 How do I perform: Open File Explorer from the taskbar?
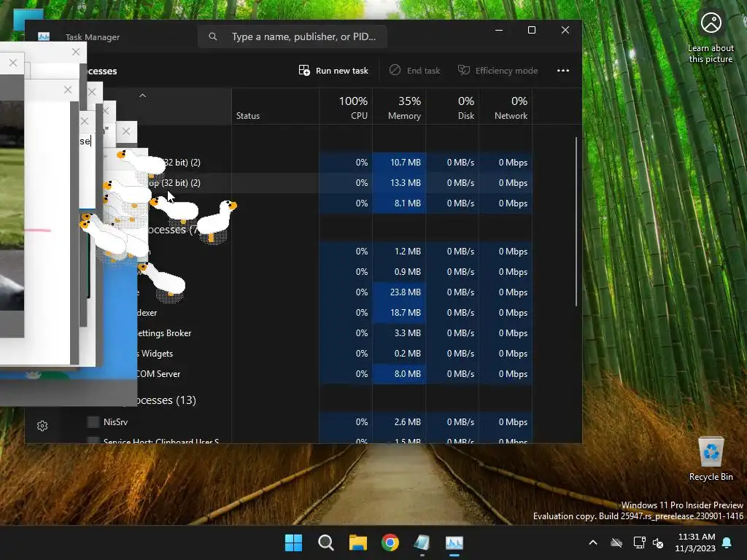(357, 542)
